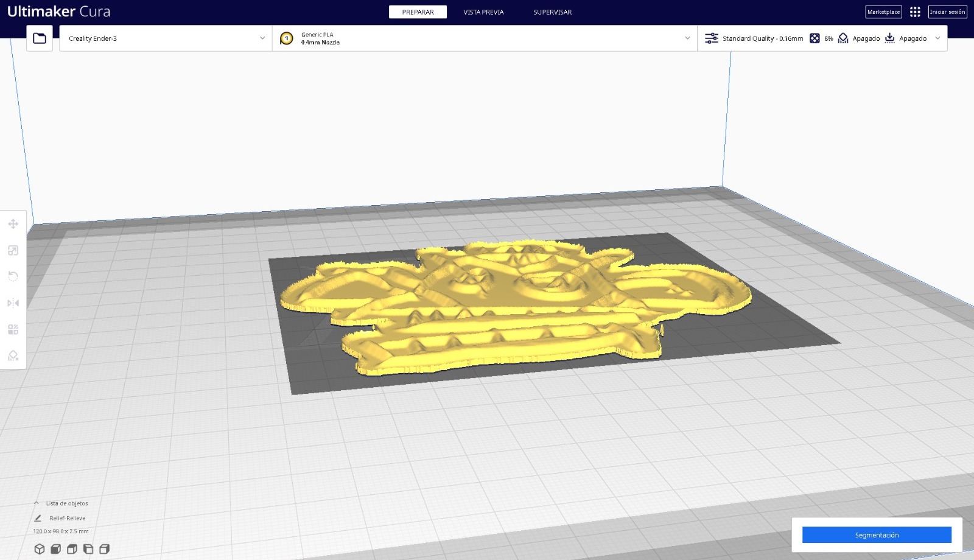Click the infill percentage icon
Viewport: 974px width, 560px height.
(815, 38)
